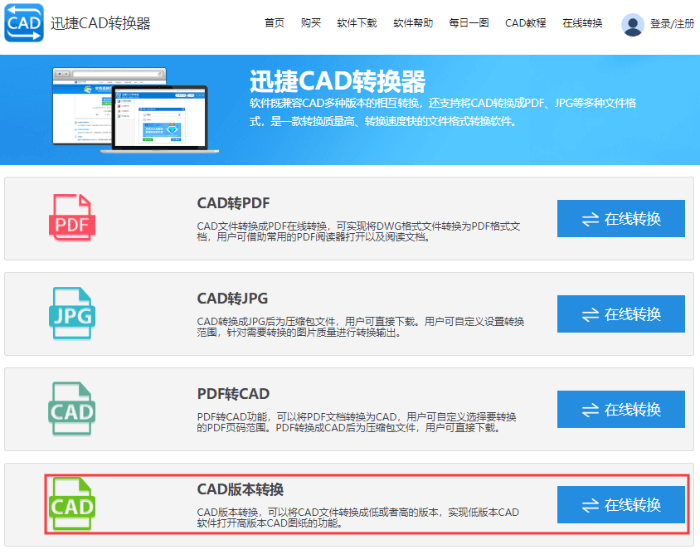The image size is (700, 552).
Task: Click the CAD转PDF heading
Action: [x=233, y=203]
